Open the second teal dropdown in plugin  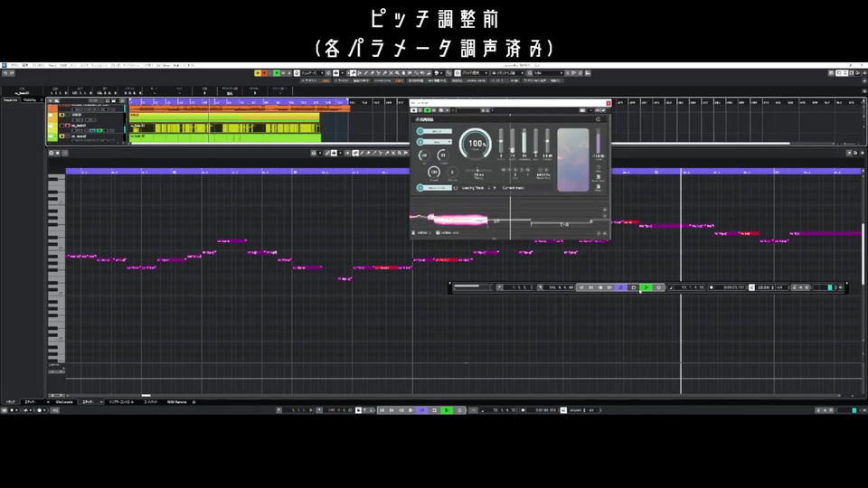435,142
